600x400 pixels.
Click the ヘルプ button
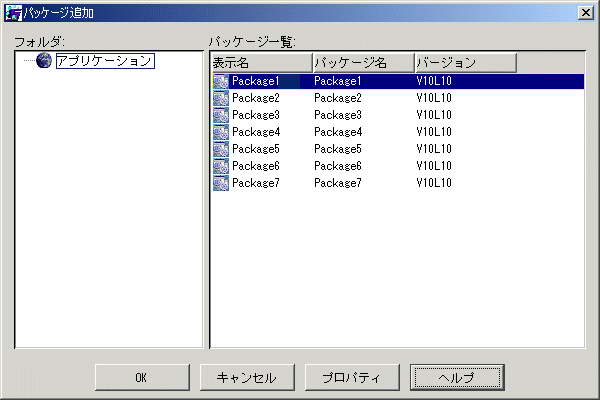click(457, 378)
